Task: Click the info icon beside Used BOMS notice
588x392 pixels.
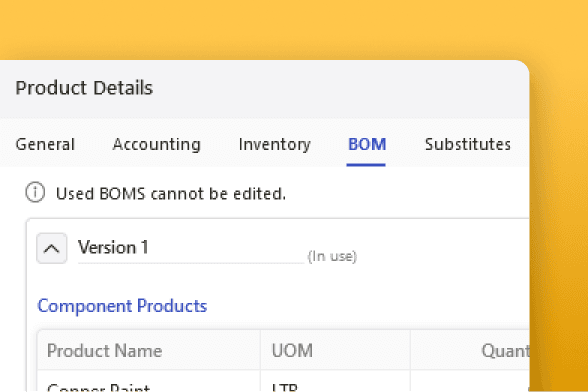Action: pos(35,192)
